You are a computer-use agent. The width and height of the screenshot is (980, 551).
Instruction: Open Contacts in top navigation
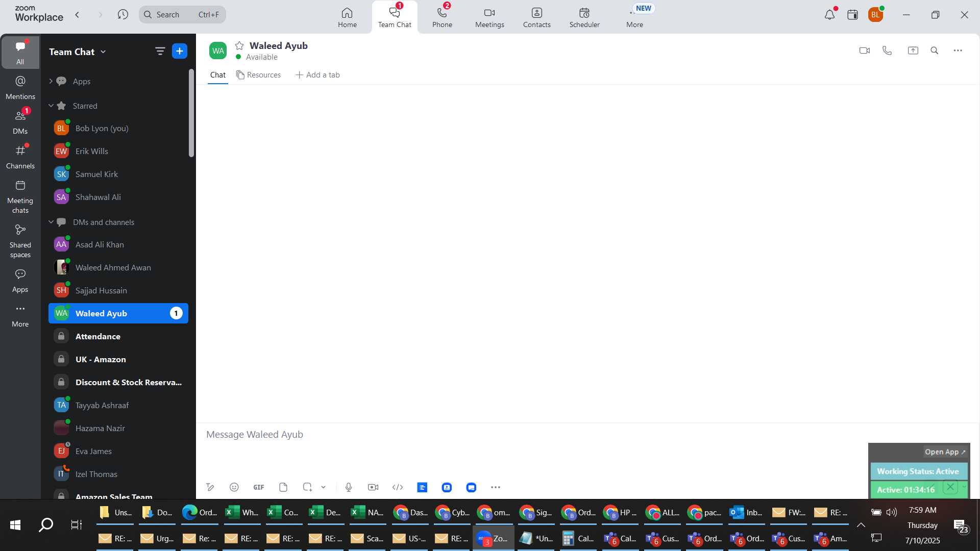click(x=537, y=17)
